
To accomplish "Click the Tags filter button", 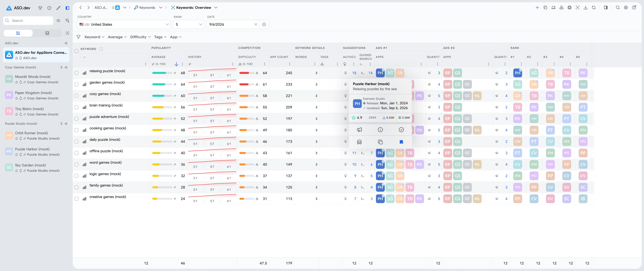I will 160,37.
